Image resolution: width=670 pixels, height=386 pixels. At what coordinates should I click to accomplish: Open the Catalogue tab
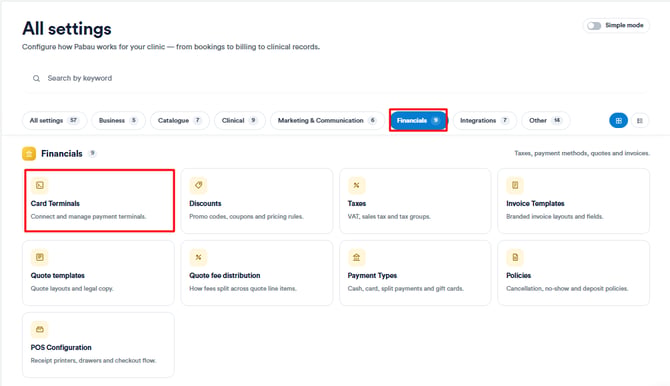click(179, 121)
